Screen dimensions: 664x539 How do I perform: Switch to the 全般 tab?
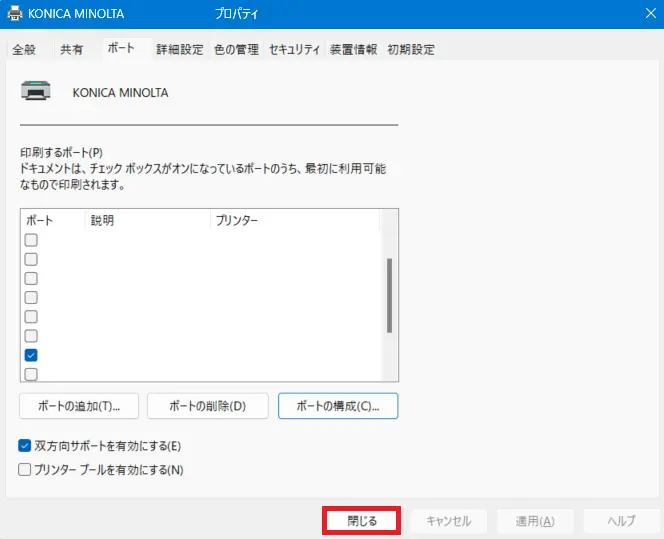24,50
